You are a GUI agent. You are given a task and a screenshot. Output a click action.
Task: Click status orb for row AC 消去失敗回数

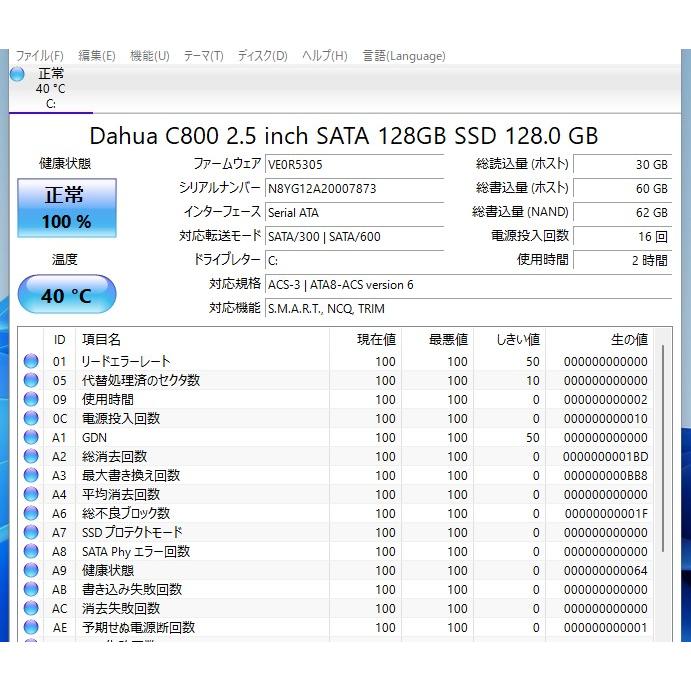31,608
